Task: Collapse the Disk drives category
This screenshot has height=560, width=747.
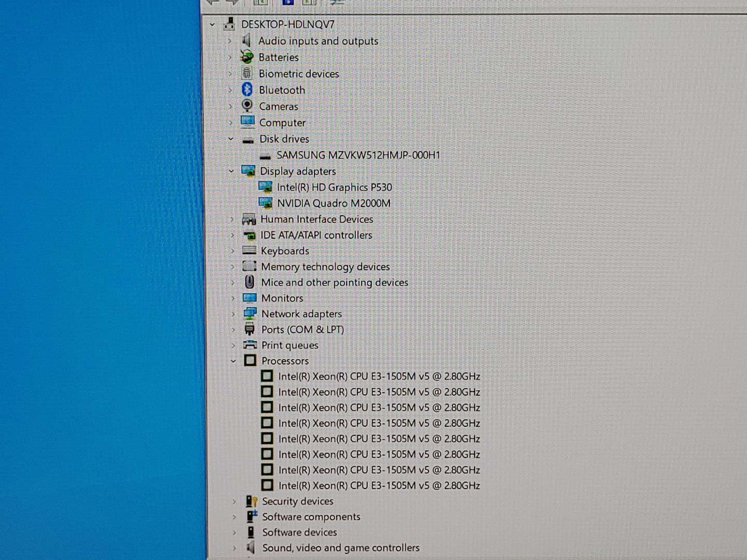Action: (x=231, y=139)
